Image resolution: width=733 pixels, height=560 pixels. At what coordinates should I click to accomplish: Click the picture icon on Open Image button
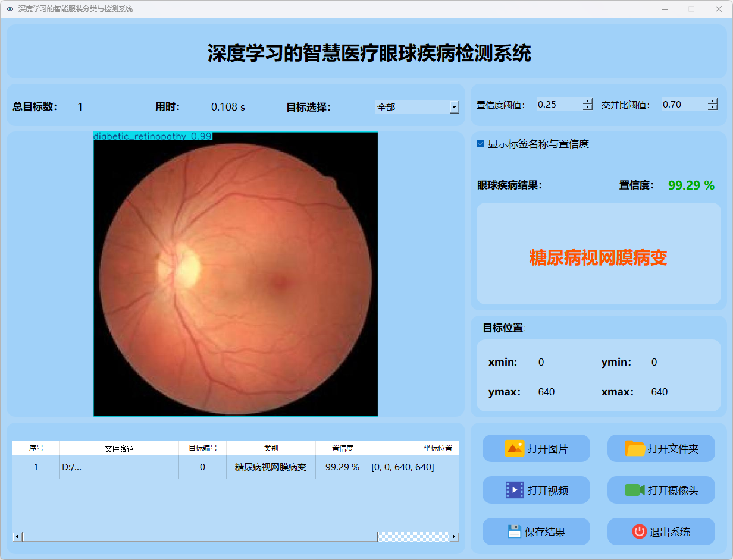(514, 448)
